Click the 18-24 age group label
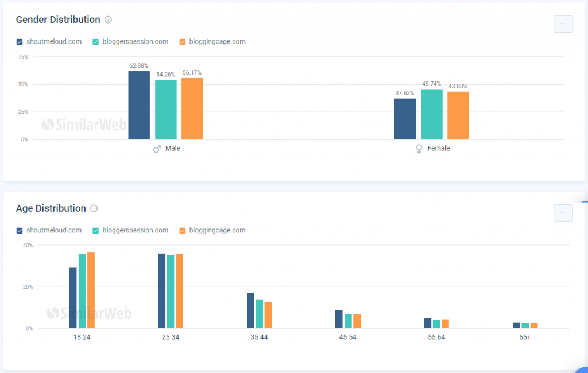This screenshot has width=588, height=373. pyautogui.click(x=82, y=337)
